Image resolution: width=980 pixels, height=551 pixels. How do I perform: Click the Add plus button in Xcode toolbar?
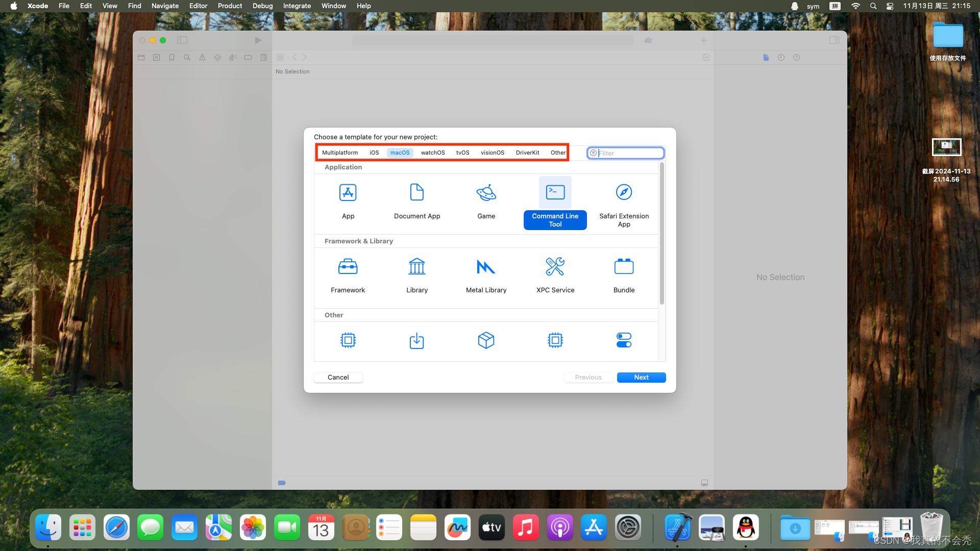(704, 40)
